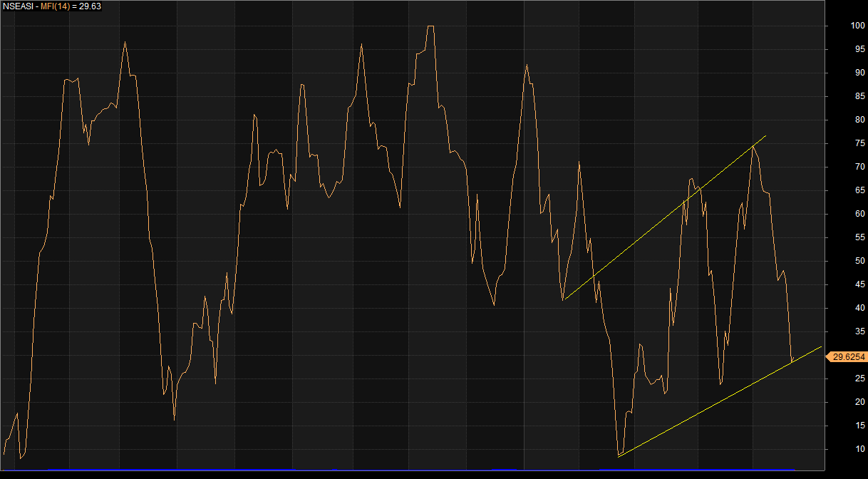Click the MFI peak touching the upper trendline end
Viewport: 868px width, 479px height.
[x=753, y=145]
